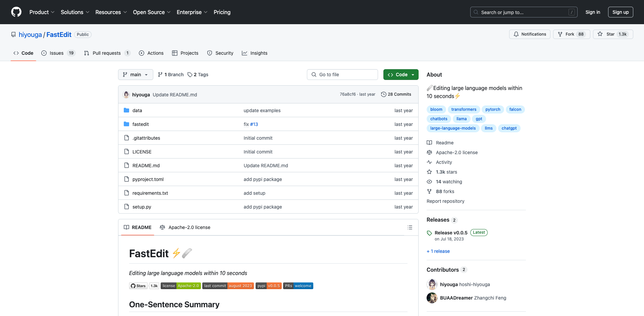
Task: Click the GitHub logo icon
Action: tap(16, 12)
